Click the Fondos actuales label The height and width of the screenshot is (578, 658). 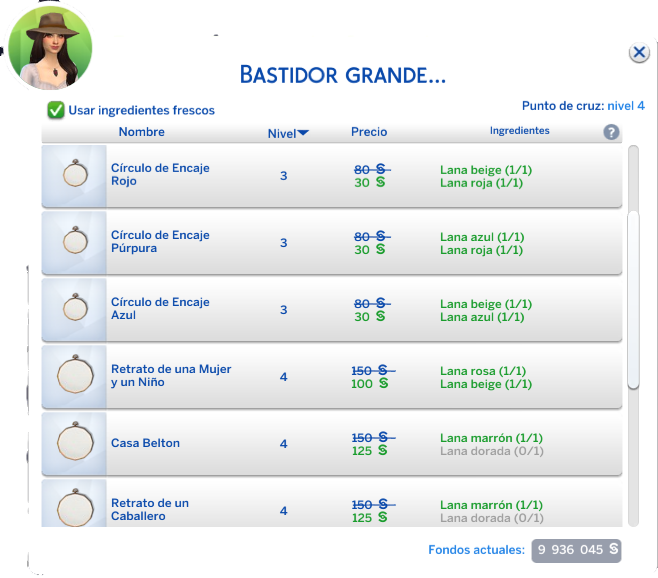[x=476, y=550]
